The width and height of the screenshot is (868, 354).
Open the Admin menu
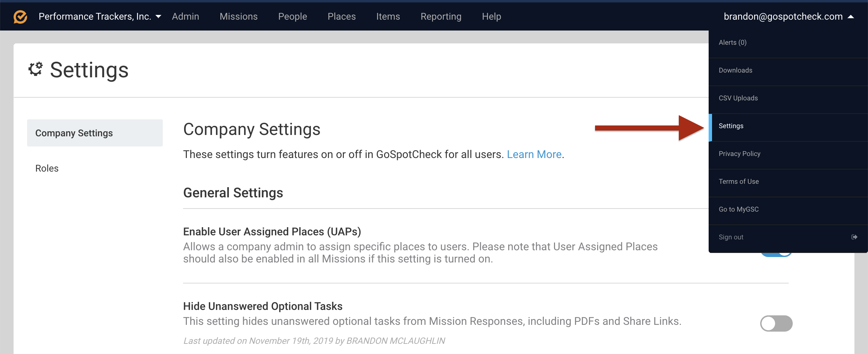pyautogui.click(x=185, y=17)
